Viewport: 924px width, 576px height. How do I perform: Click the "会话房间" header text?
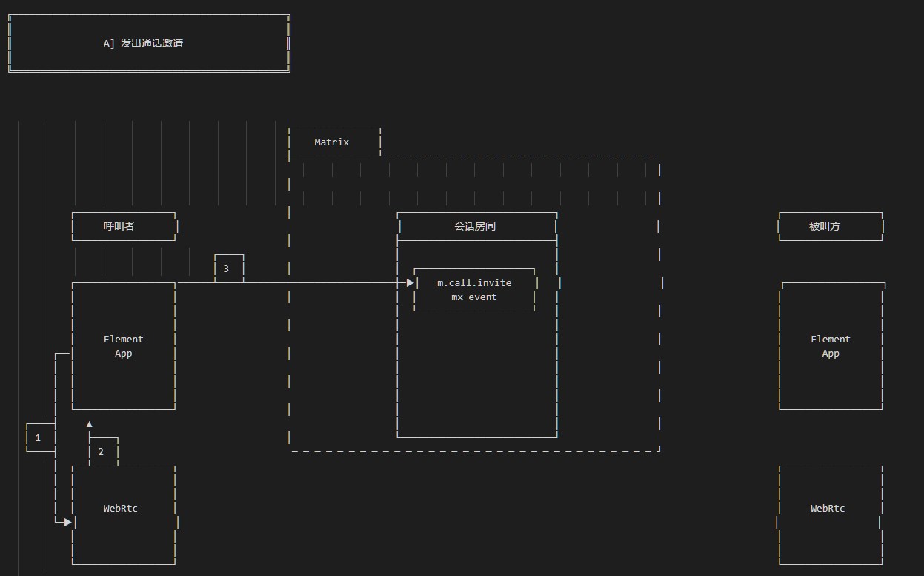tap(475, 226)
